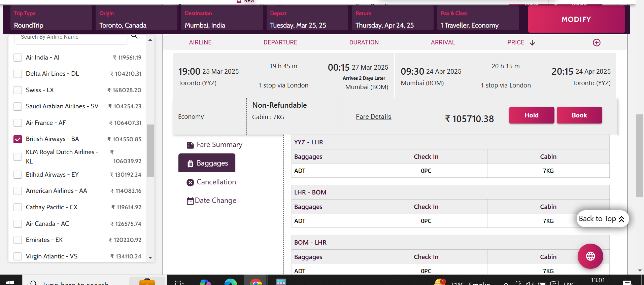
Task: Click the airline list scrollbar thumb
Action: coord(150,150)
